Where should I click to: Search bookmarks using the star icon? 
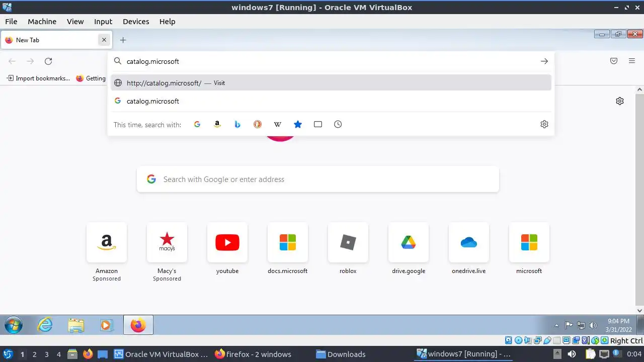tap(298, 124)
